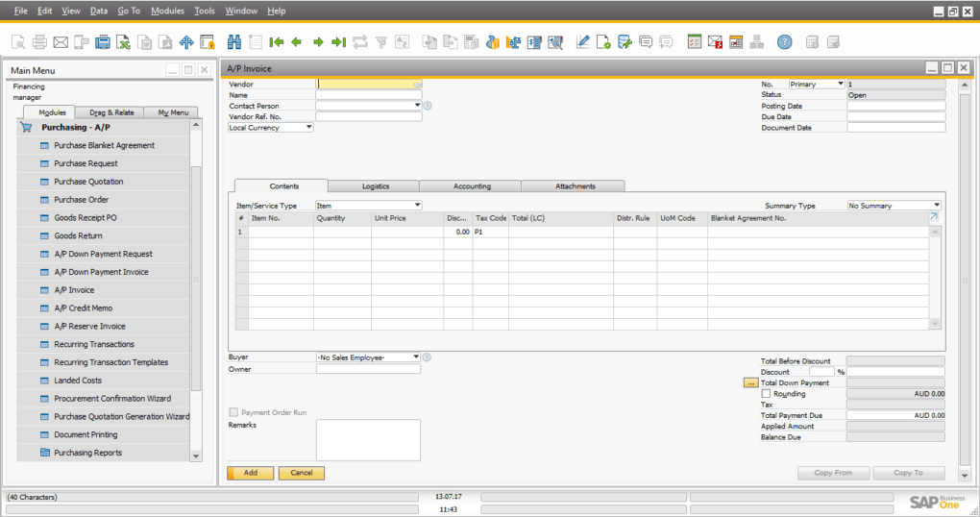Click the Lock Screen toolbar icon
This screenshot has height=517, width=980.
coord(208,42)
